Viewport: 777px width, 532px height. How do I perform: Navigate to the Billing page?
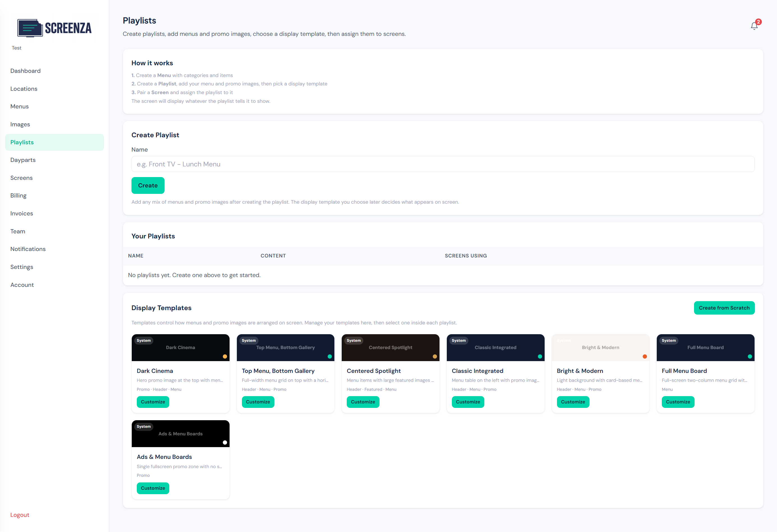pos(18,196)
